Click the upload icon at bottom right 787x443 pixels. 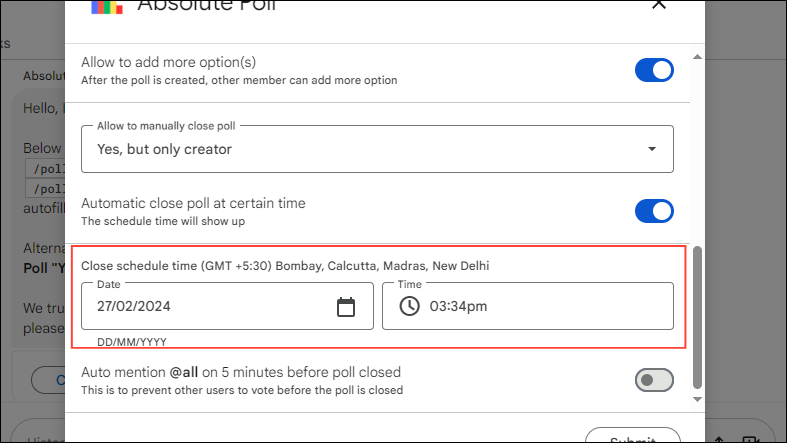click(718, 439)
